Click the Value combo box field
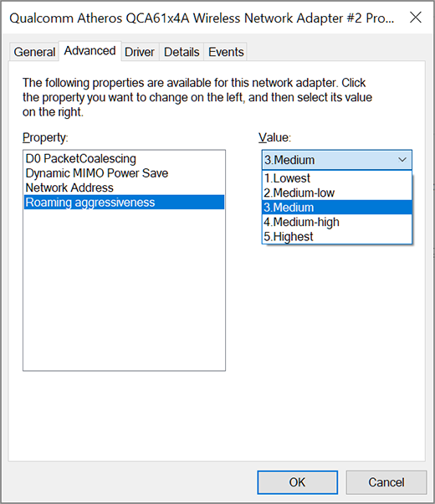This screenshot has height=504, width=435. [336, 160]
